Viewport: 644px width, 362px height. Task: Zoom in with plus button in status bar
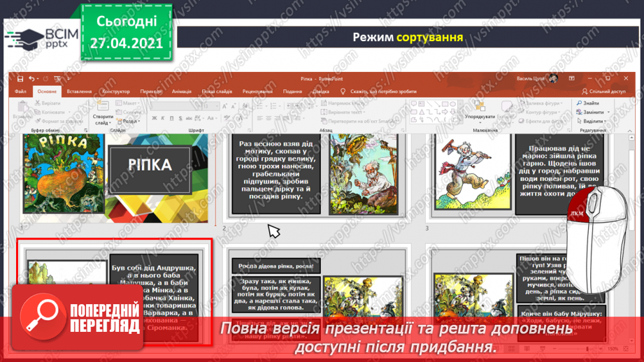click(x=601, y=349)
